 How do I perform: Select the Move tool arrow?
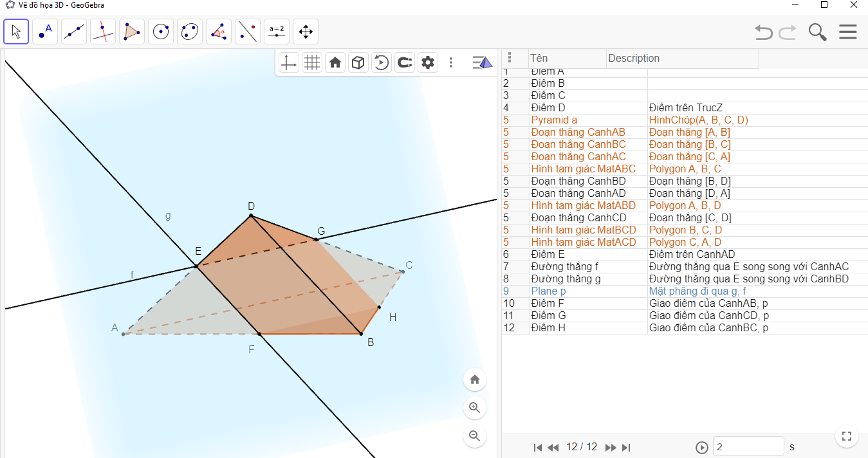tap(16, 32)
